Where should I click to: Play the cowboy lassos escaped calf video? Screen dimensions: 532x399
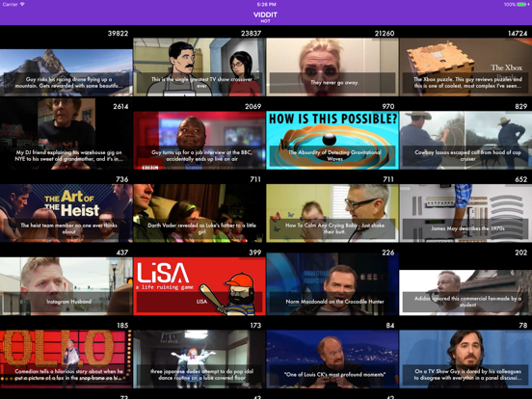click(465, 140)
